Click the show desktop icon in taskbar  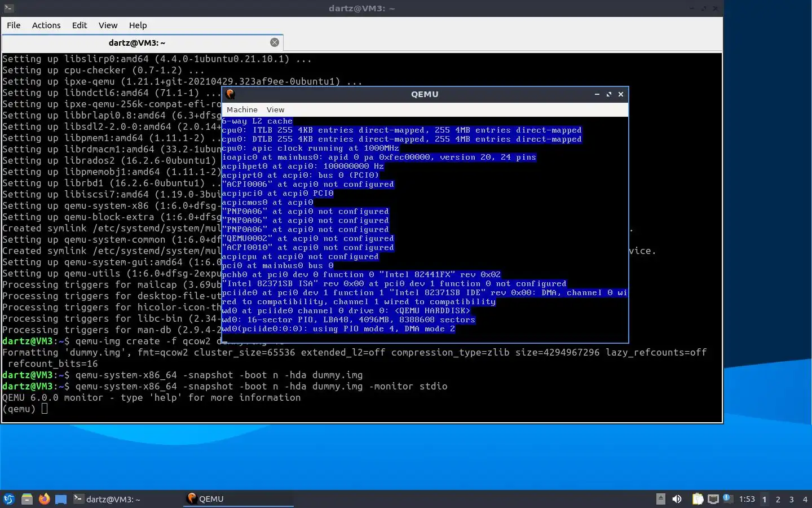[61, 499]
